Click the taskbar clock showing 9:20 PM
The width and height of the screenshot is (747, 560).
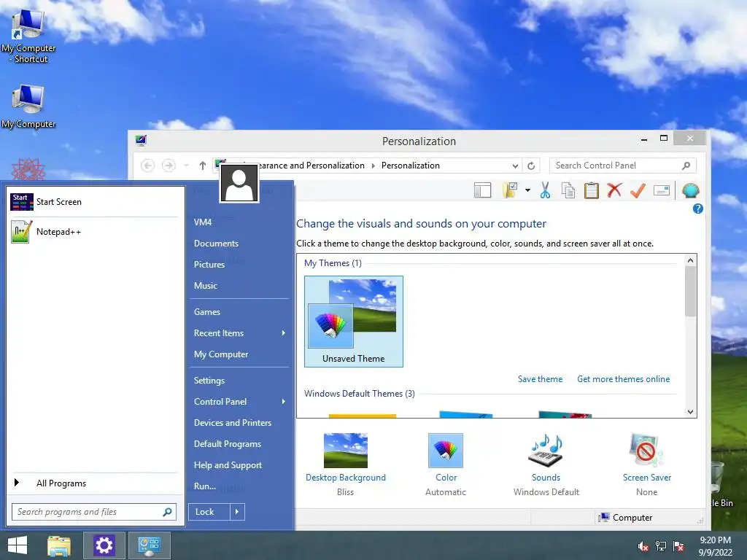pyautogui.click(x=715, y=546)
